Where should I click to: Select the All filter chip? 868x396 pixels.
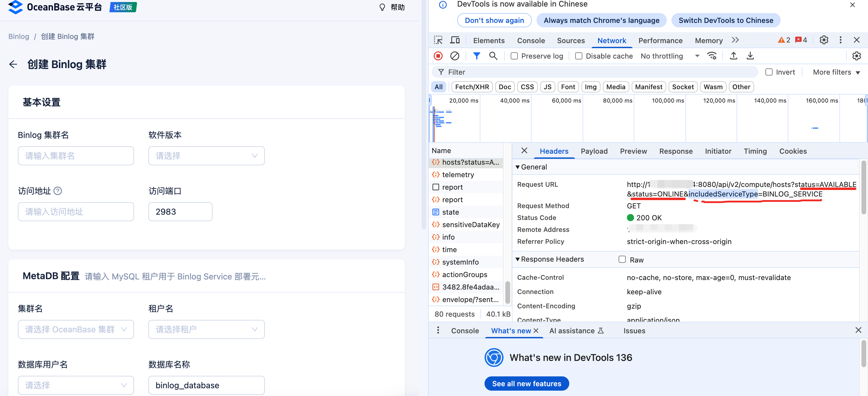coord(438,87)
